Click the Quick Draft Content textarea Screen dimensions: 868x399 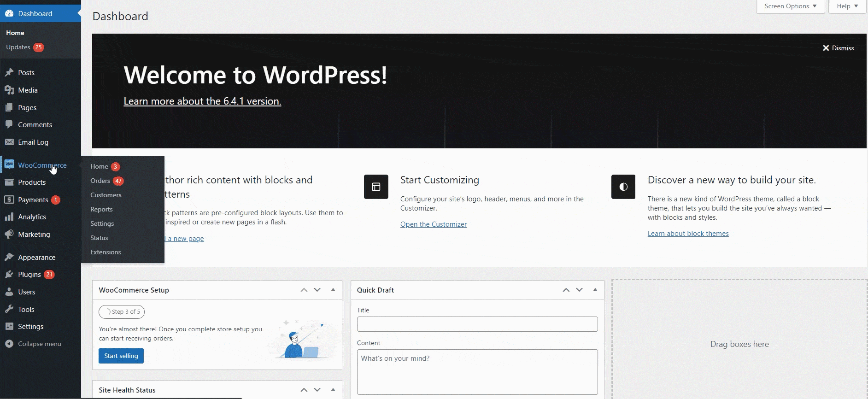click(x=477, y=372)
